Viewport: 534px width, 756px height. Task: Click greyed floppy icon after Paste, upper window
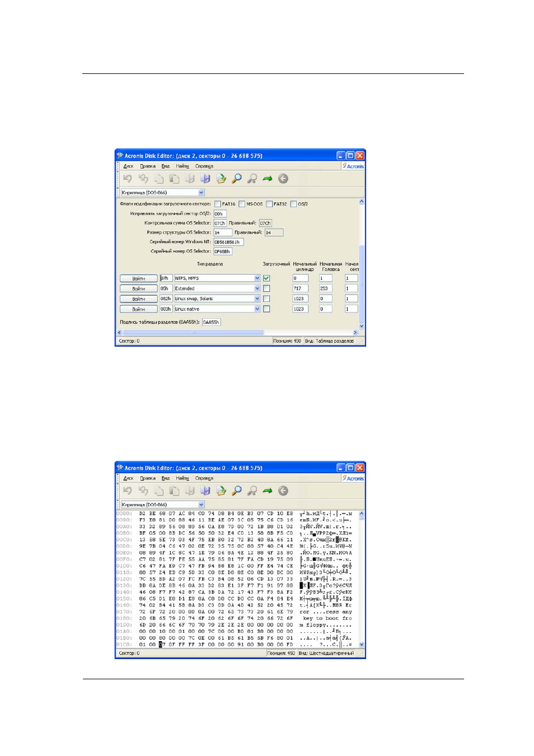click(x=190, y=179)
